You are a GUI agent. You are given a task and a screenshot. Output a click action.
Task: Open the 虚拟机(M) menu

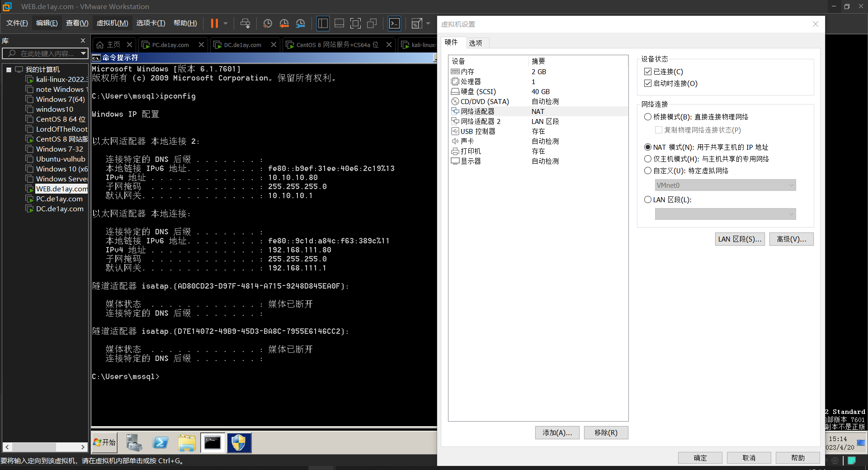[x=112, y=23]
